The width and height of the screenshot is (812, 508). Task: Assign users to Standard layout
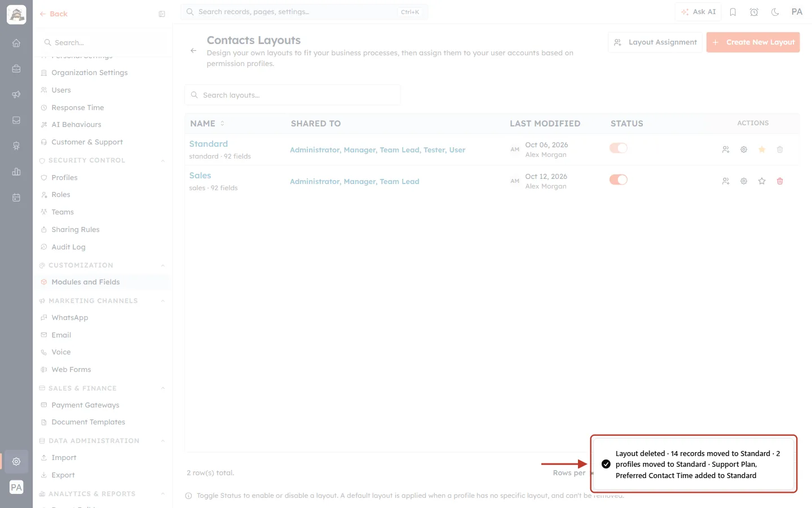726,150
